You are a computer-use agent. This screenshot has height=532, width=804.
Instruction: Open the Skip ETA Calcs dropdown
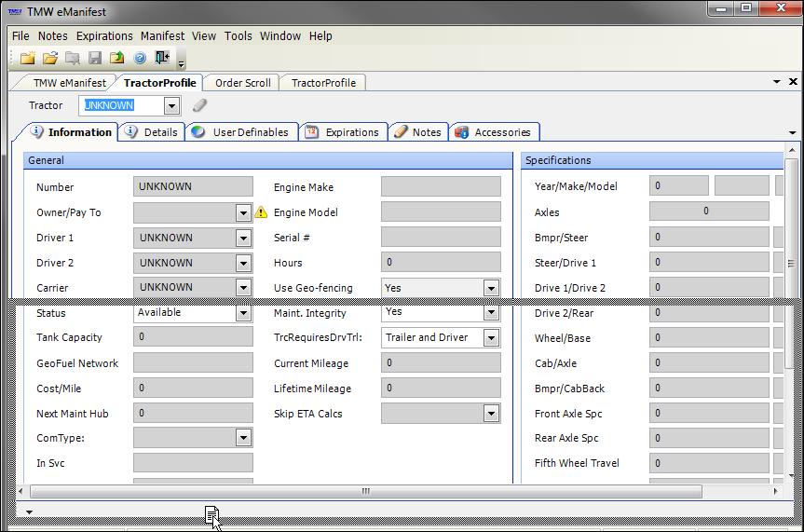(491, 414)
